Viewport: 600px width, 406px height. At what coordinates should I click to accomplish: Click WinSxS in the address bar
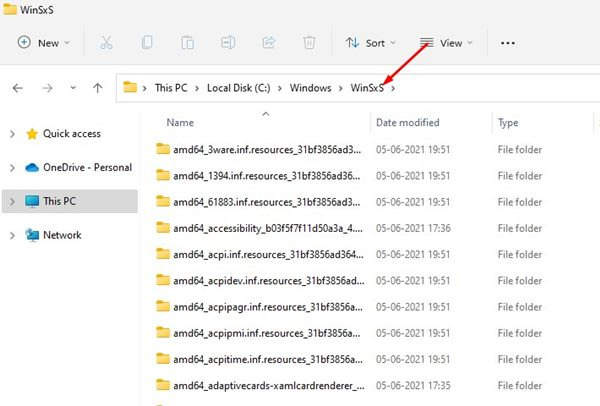[x=367, y=88]
